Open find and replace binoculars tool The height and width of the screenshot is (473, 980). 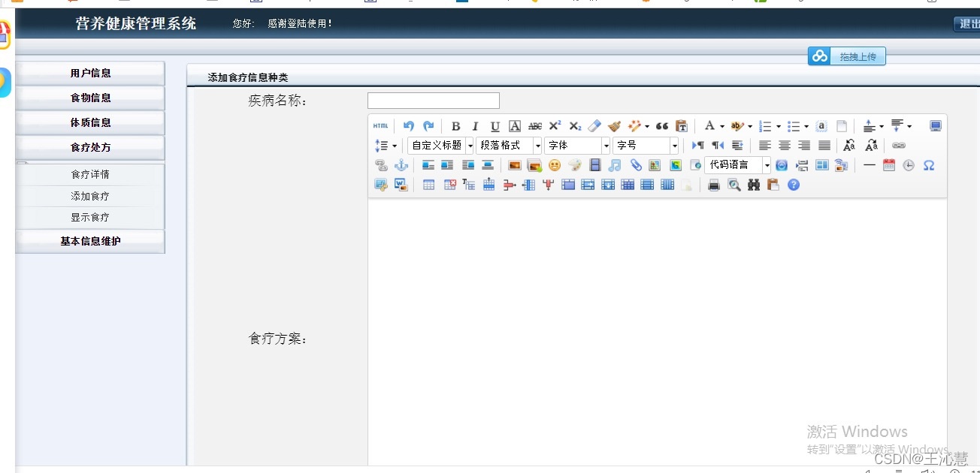point(754,185)
